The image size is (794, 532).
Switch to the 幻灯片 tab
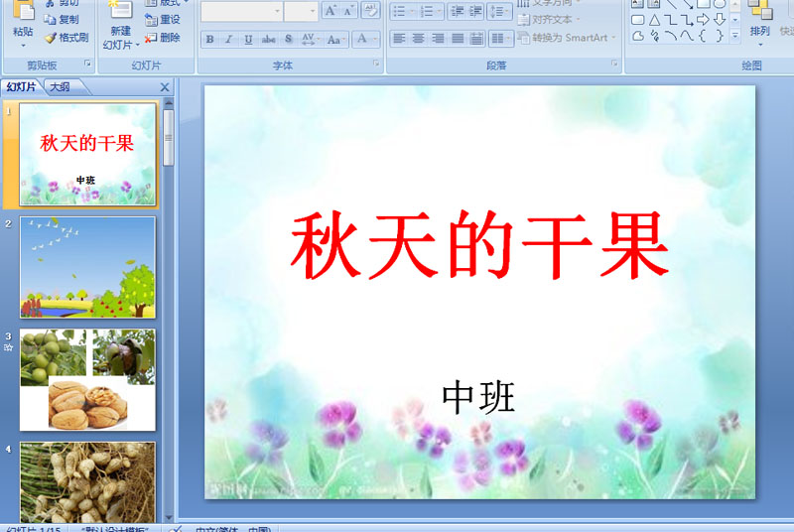21,87
